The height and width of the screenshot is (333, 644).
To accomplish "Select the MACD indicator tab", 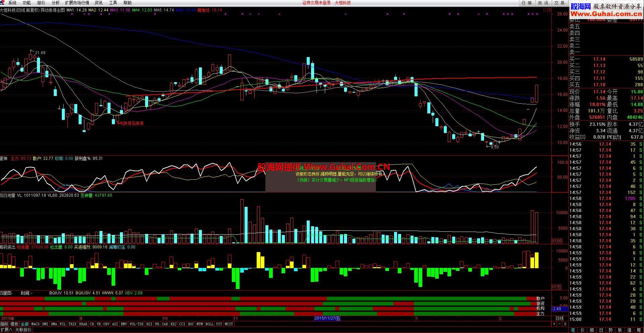I will point(35,324).
